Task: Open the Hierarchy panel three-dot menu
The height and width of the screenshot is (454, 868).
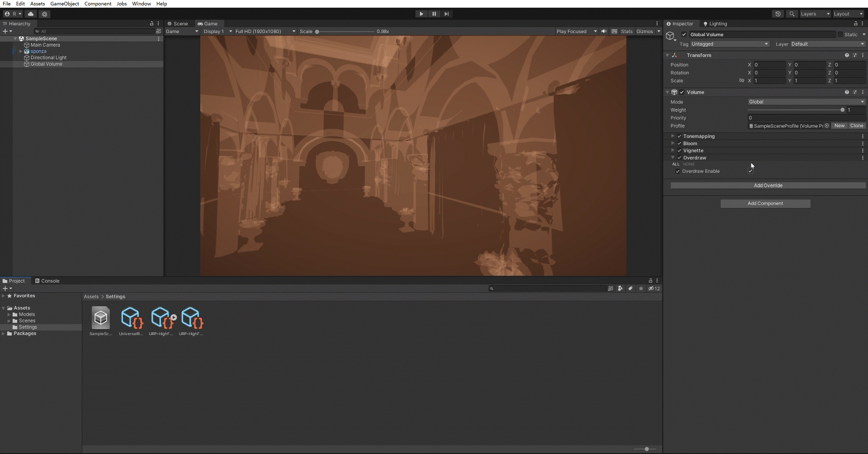Action: [158, 24]
